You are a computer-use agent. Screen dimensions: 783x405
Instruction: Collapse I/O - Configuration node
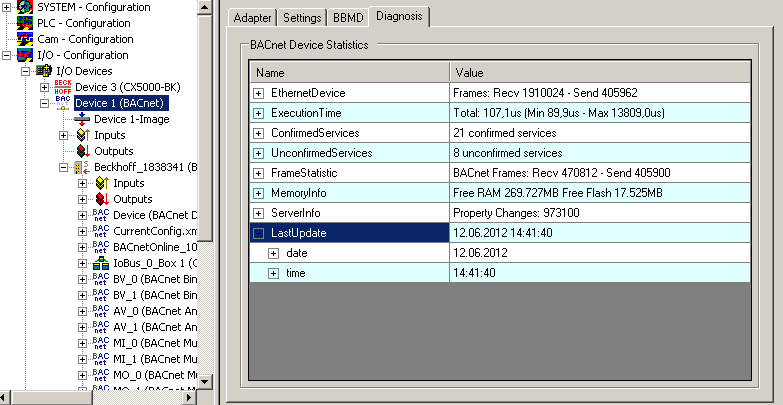point(6,55)
